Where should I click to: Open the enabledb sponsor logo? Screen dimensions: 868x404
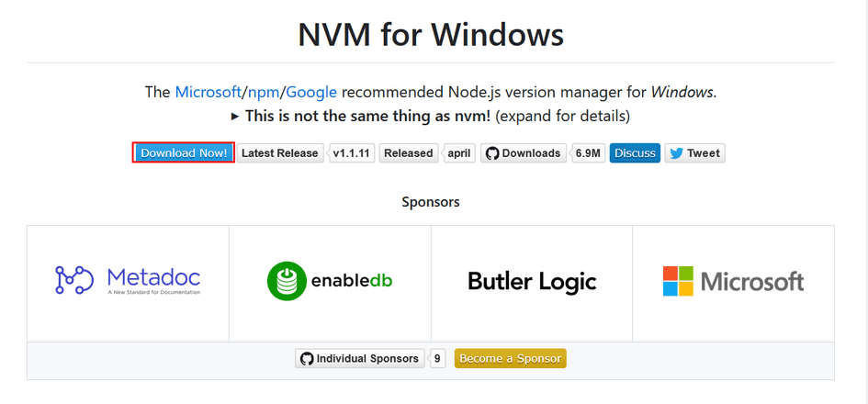point(330,281)
